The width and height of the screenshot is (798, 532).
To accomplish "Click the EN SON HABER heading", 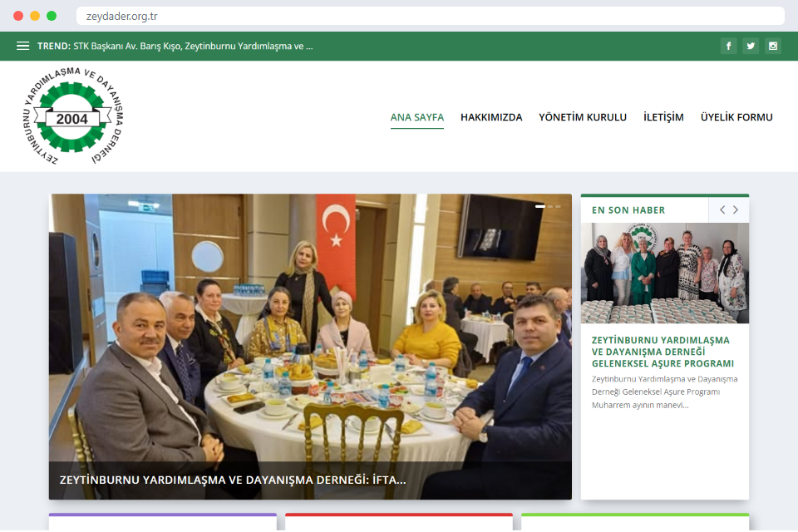I will pos(628,210).
